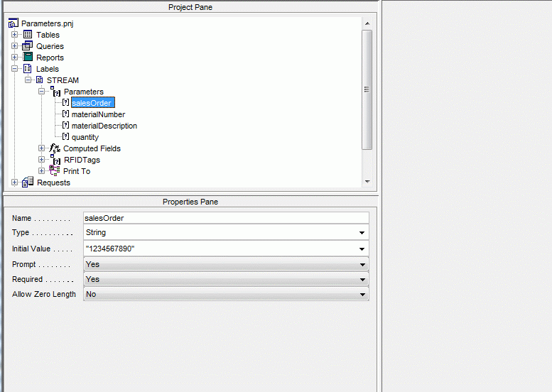Expand the Requests node
The height and width of the screenshot is (392, 552).
coord(14,183)
